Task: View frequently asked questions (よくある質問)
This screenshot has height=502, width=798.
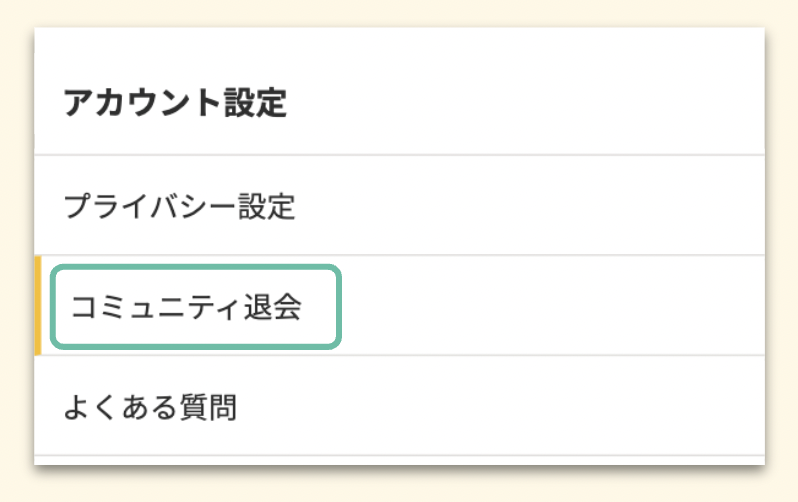Action: 150,407
